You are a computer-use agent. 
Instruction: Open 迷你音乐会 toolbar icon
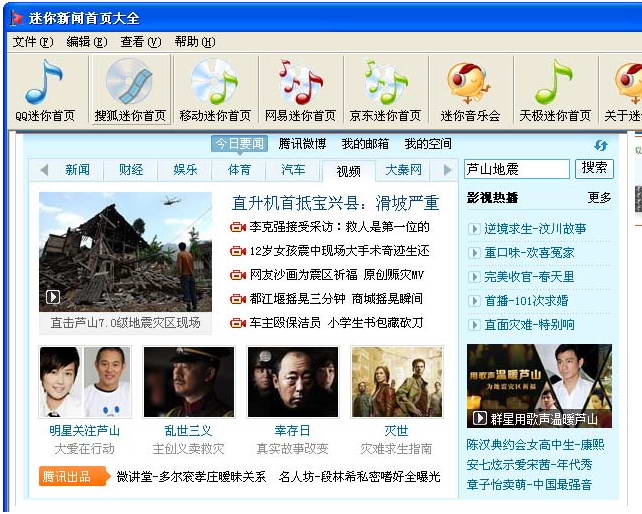pyautogui.click(x=470, y=90)
